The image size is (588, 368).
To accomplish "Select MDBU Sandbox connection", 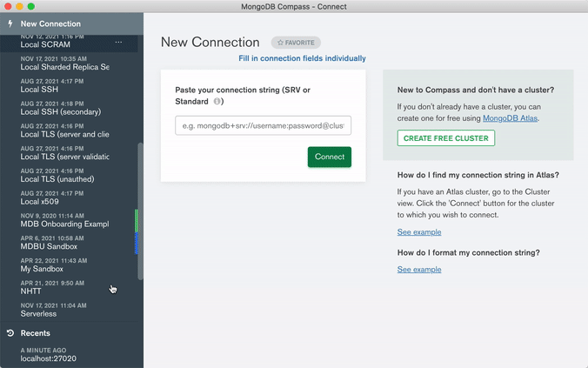I will tap(69, 243).
